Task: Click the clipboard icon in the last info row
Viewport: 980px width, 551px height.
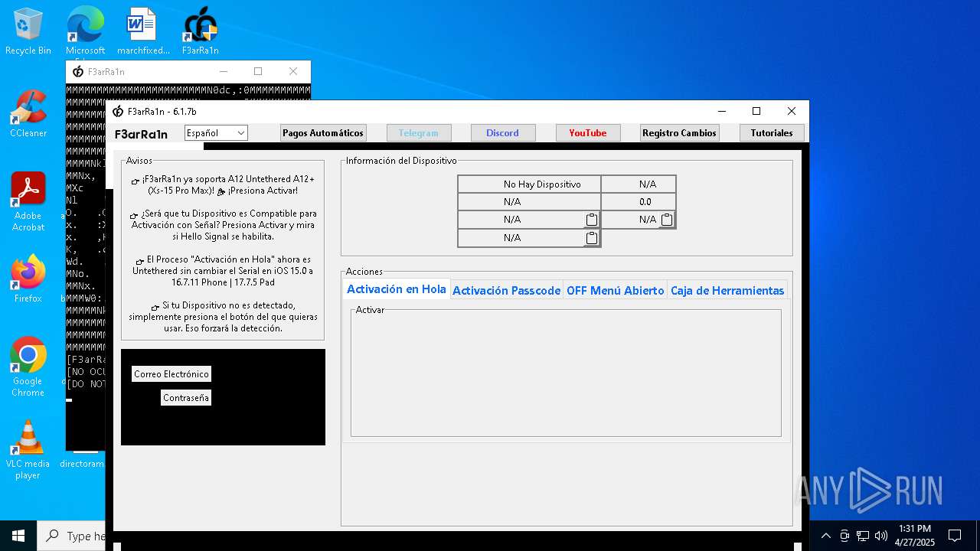Action: point(591,238)
